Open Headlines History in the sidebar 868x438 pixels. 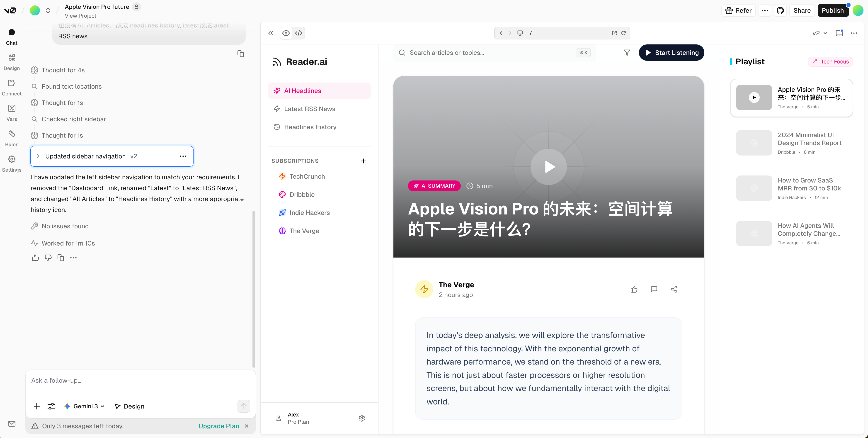pyautogui.click(x=310, y=127)
